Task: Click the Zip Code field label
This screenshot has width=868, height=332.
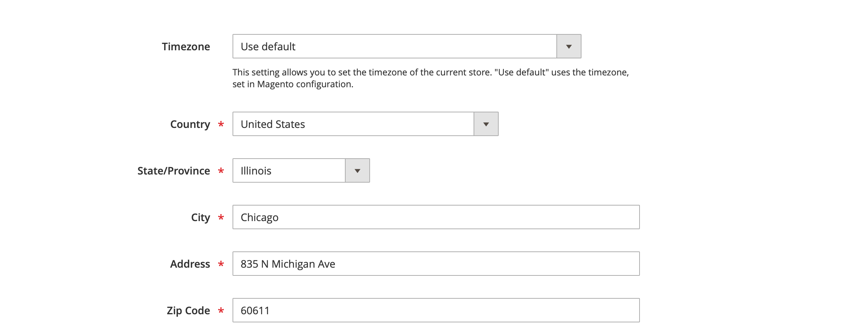Action: click(188, 311)
